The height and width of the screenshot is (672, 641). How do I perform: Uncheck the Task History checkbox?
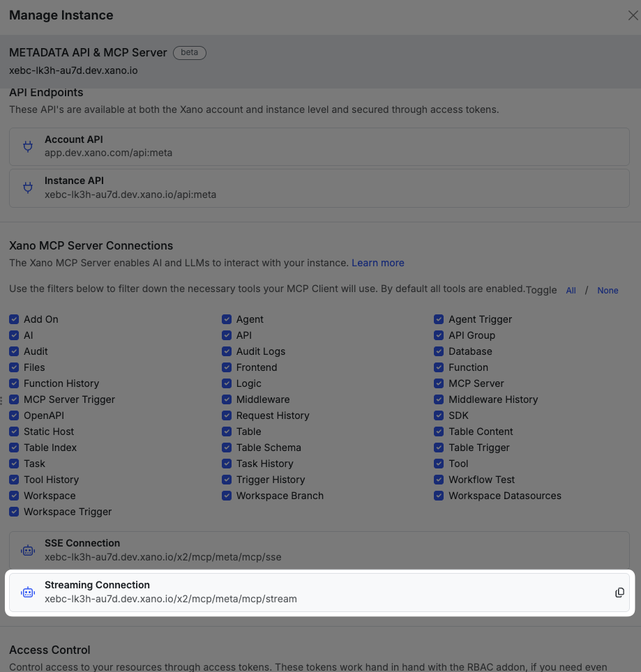tap(227, 464)
